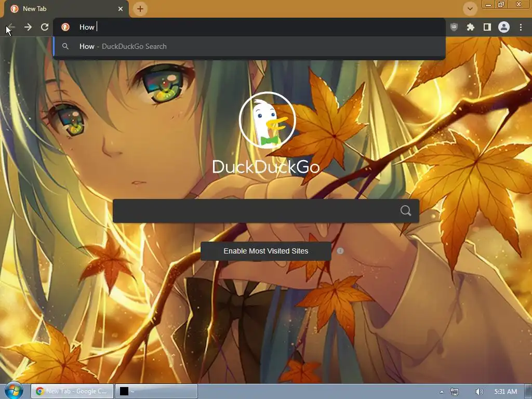Close the New Tab tab
Image resolution: width=532 pixels, height=399 pixels.
[121, 9]
